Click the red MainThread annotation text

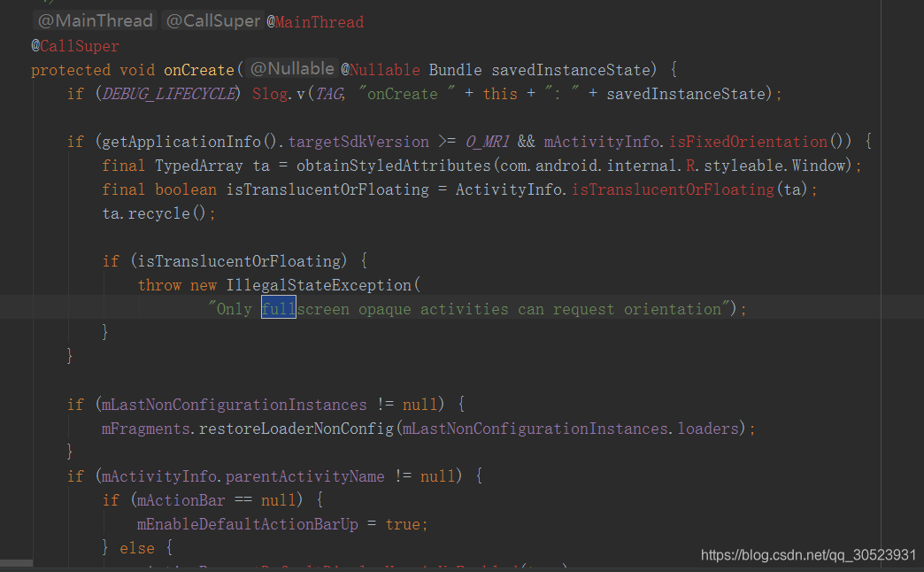pos(320,22)
